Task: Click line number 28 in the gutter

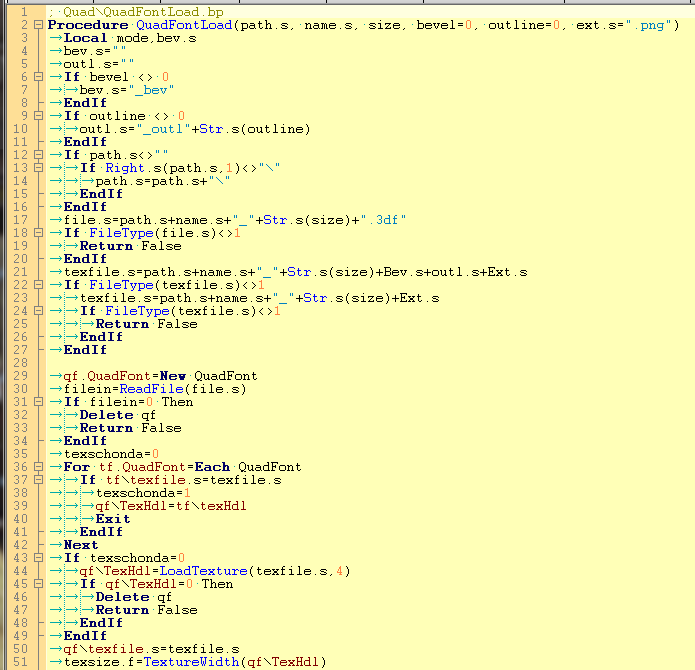Action: pos(20,362)
